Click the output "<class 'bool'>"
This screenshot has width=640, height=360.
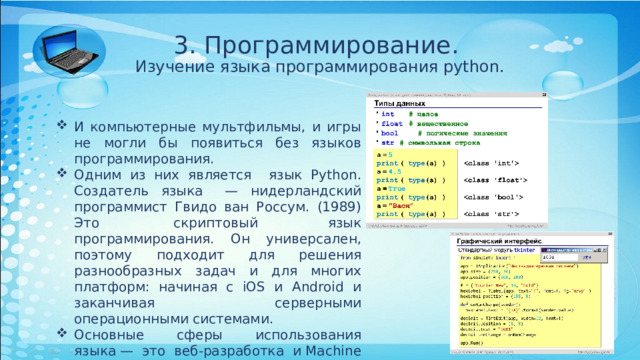[x=493, y=197]
